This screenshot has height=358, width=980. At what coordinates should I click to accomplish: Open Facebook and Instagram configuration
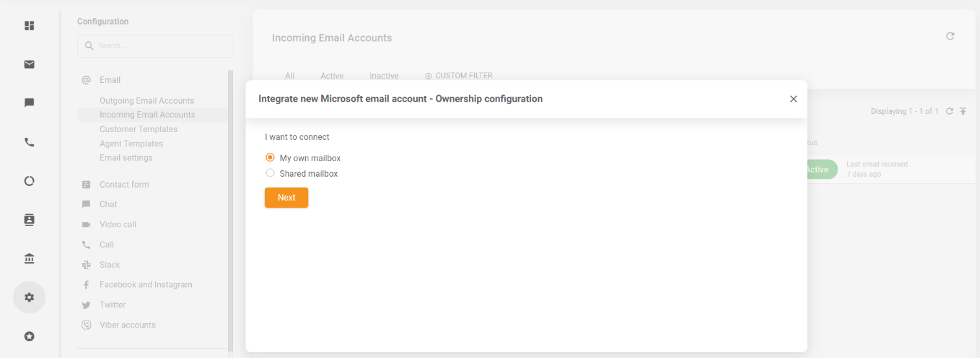pos(146,285)
